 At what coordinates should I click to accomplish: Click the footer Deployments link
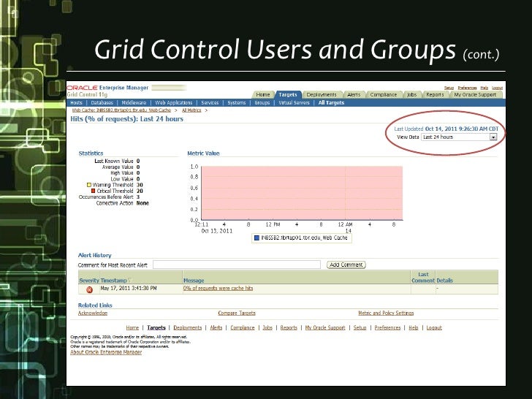188,327
